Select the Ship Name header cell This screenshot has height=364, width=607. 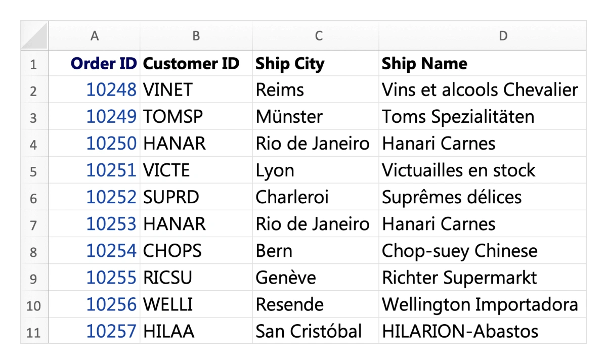[x=503, y=63]
